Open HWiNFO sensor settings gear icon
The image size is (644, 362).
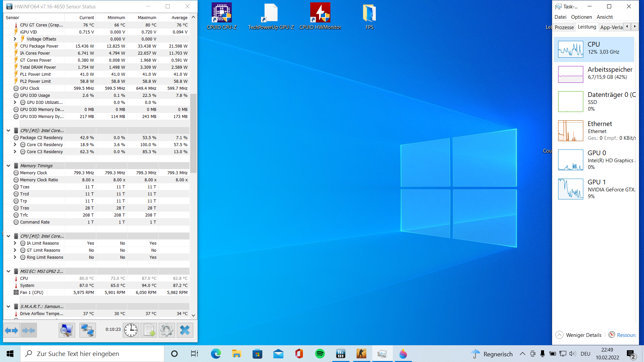point(167,330)
